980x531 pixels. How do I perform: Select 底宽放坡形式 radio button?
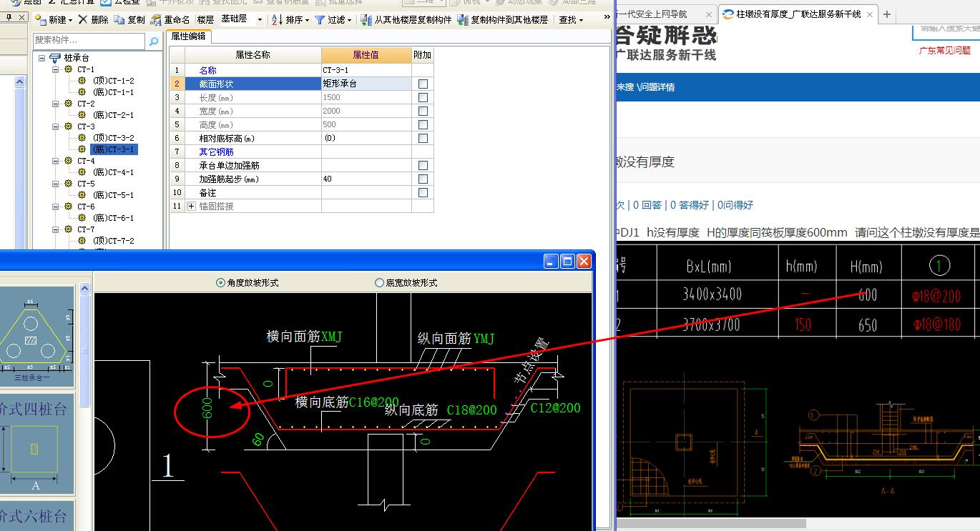(x=380, y=283)
